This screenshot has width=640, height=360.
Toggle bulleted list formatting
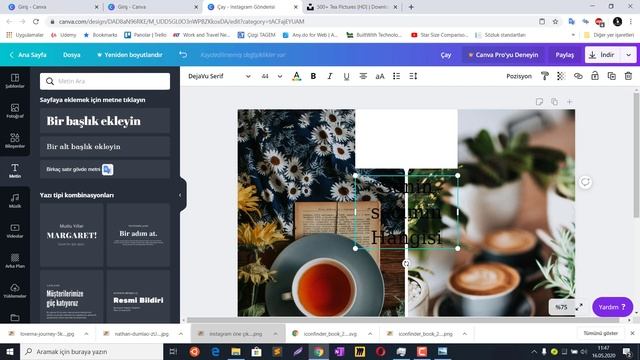coord(396,76)
